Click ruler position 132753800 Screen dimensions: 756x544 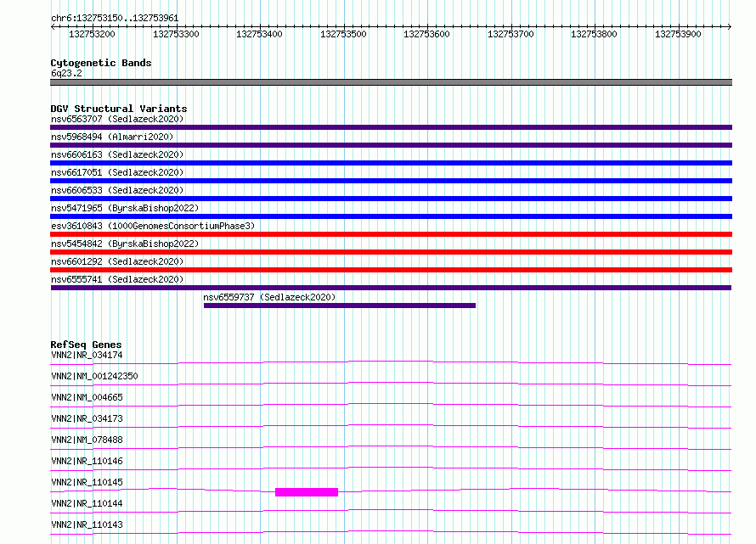(x=594, y=34)
